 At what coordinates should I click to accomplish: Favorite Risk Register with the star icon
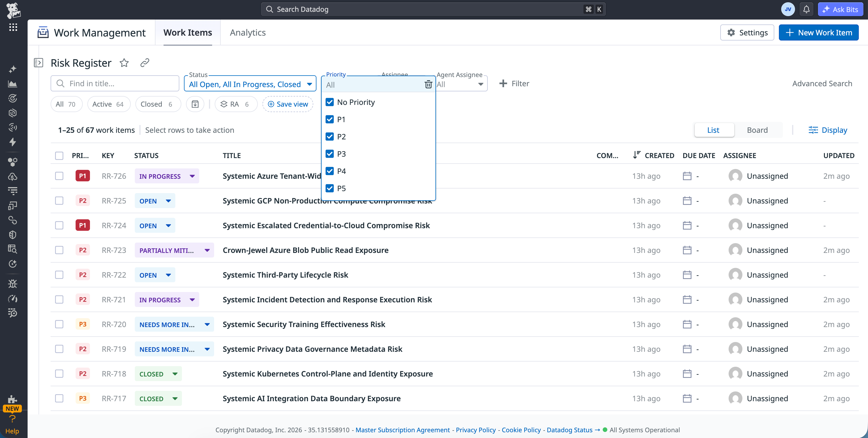pos(124,63)
